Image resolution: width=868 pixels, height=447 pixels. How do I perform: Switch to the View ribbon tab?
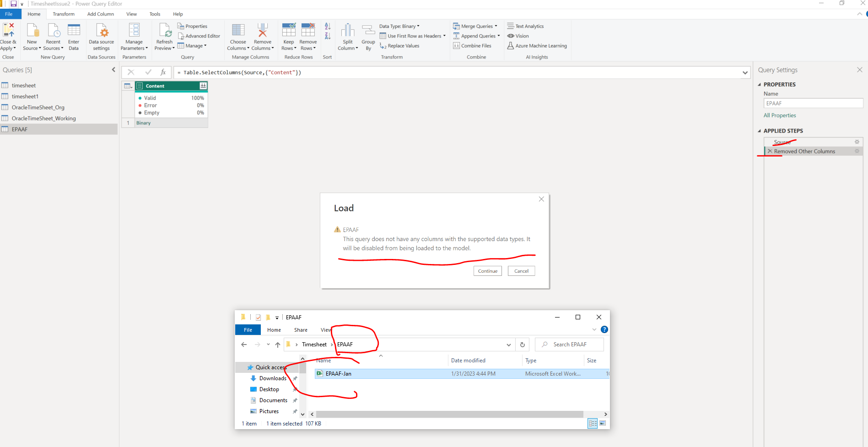pyautogui.click(x=131, y=14)
